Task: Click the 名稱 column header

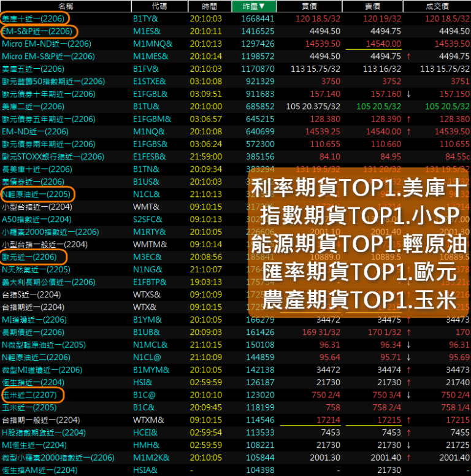Action: 66,6
